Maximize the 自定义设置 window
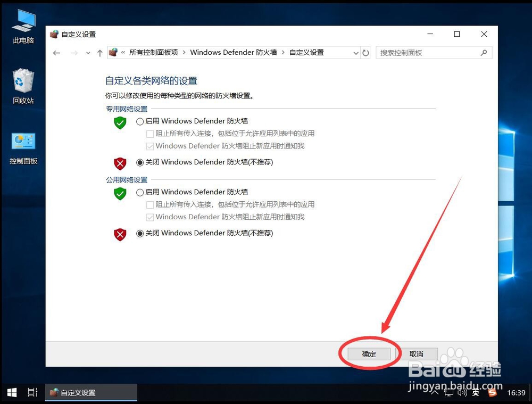532x404 pixels. click(457, 34)
